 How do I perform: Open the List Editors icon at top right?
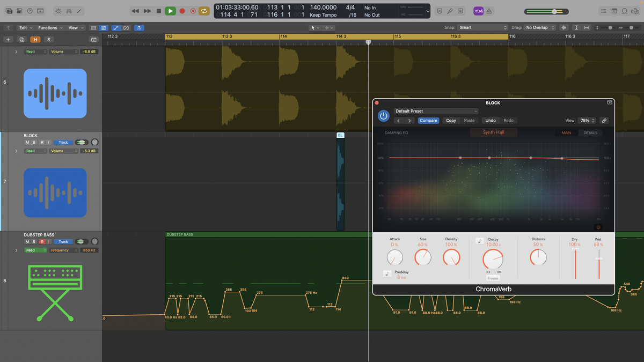604,11
